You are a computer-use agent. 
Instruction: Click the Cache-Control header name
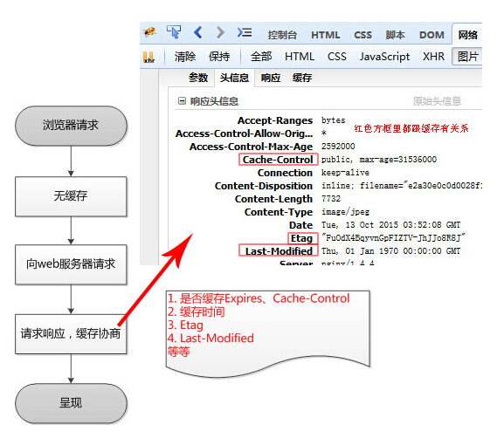click(x=278, y=160)
